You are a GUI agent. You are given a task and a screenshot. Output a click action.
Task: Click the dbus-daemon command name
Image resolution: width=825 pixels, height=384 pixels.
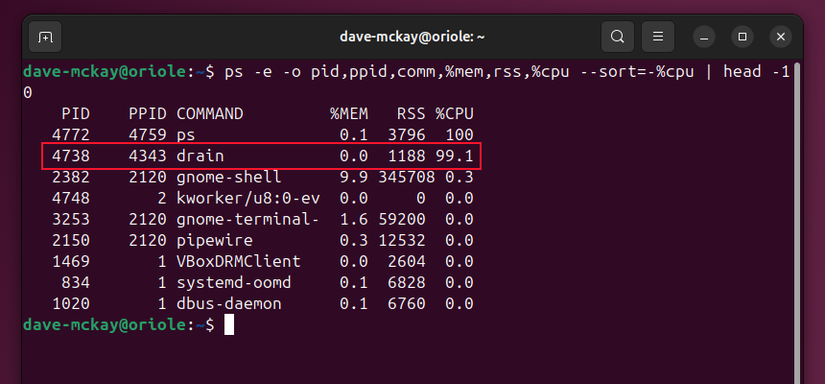click(x=229, y=304)
